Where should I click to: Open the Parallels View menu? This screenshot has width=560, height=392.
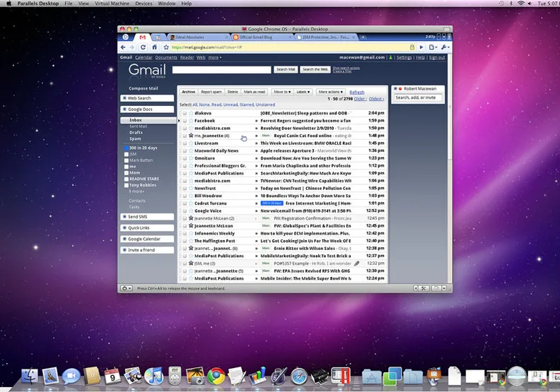pos(83,4)
